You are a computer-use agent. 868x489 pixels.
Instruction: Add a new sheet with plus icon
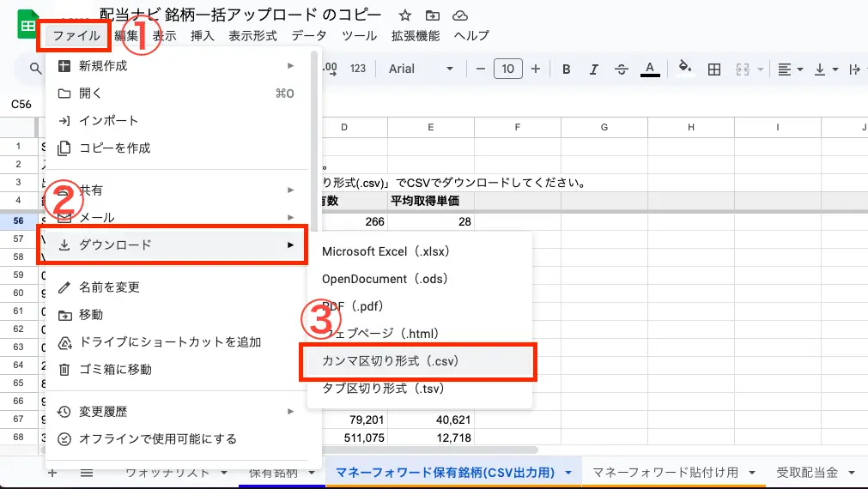[x=52, y=473]
